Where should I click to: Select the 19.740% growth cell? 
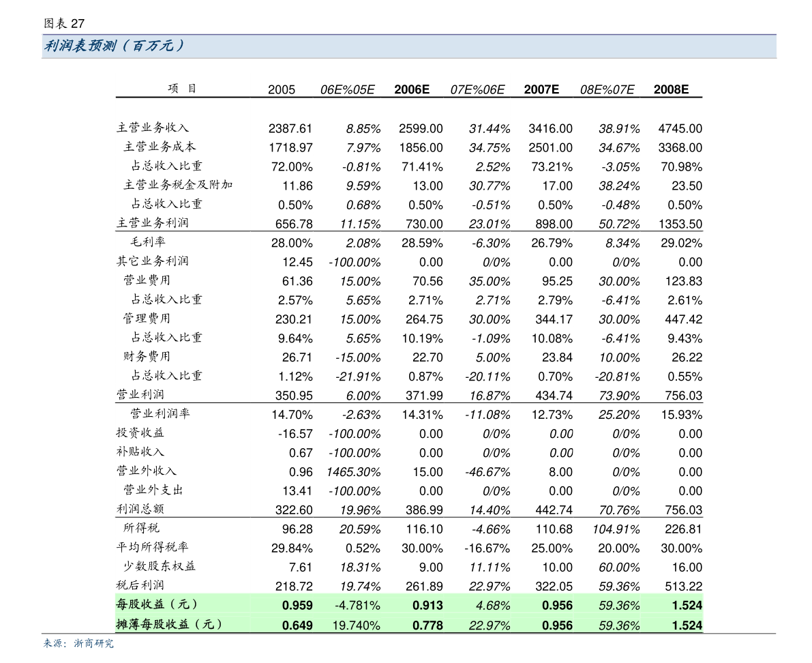[x=356, y=625]
